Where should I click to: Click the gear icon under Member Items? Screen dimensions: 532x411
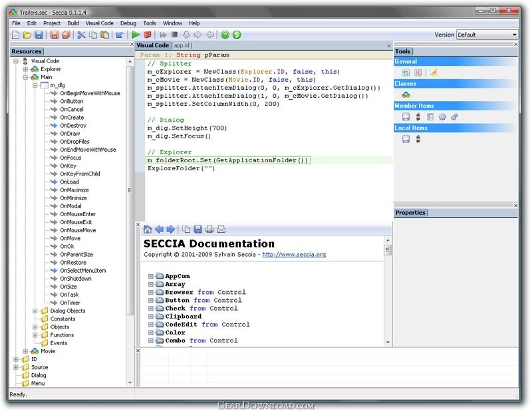pos(442,117)
